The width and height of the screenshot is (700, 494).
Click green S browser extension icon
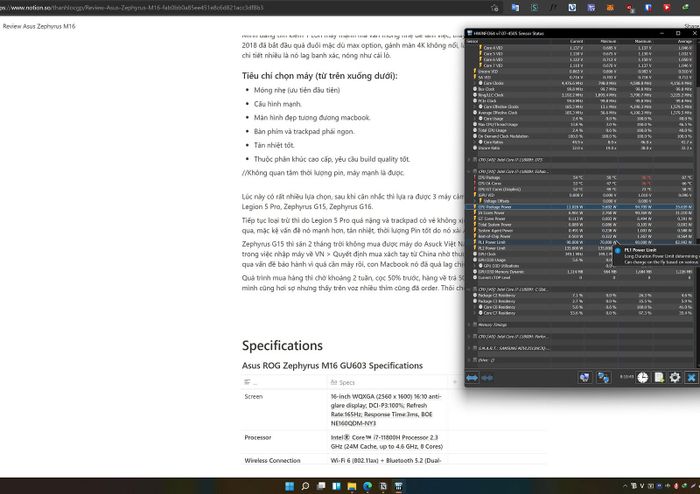[x=534, y=8]
